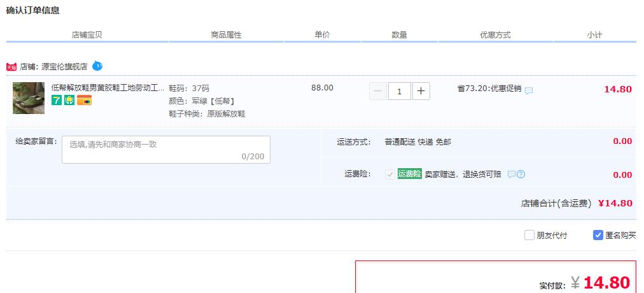Click the 商品属性 column header
This screenshot has height=293, width=644.
[227, 35]
